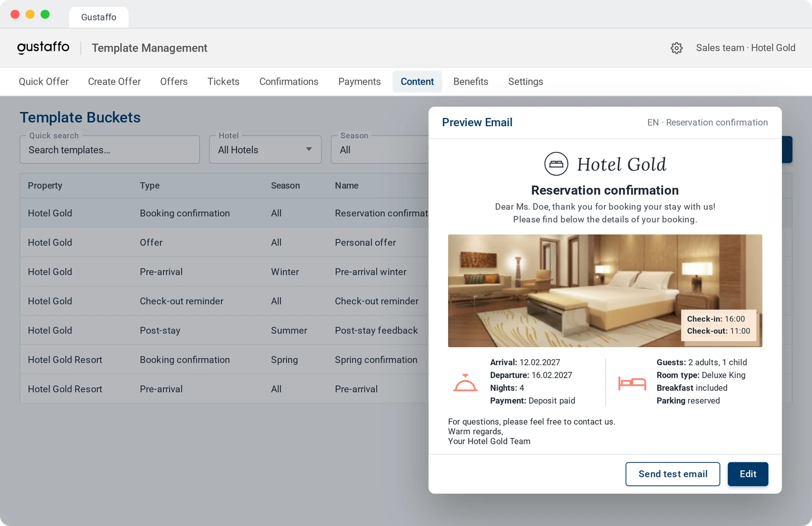The image size is (812, 526).
Task: Click the Edit button
Action: [x=748, y=474]
